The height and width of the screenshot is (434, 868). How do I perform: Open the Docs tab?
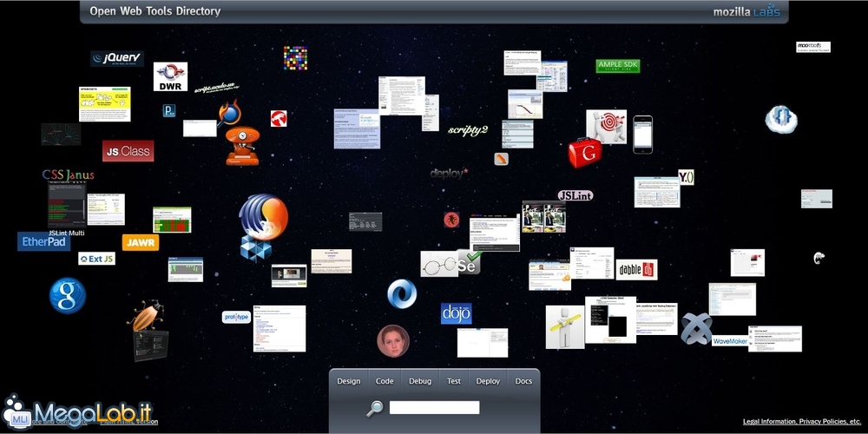pos(523,381)
